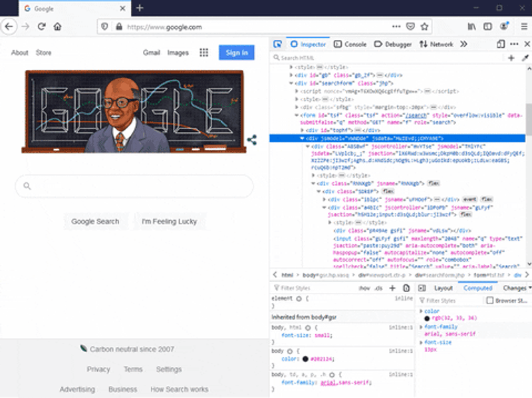Image resolution: width=532 pixels, height=398 pixels.
Task: Open the Images link
Action: pos(178,53)
